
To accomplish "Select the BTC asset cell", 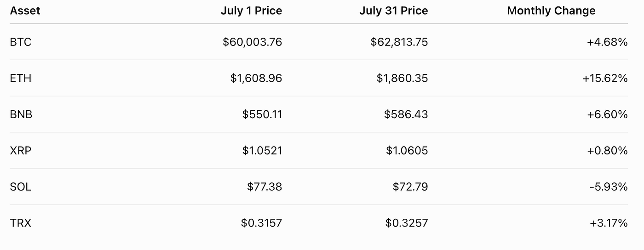I will pyautogui.click(x=21, y=42).
